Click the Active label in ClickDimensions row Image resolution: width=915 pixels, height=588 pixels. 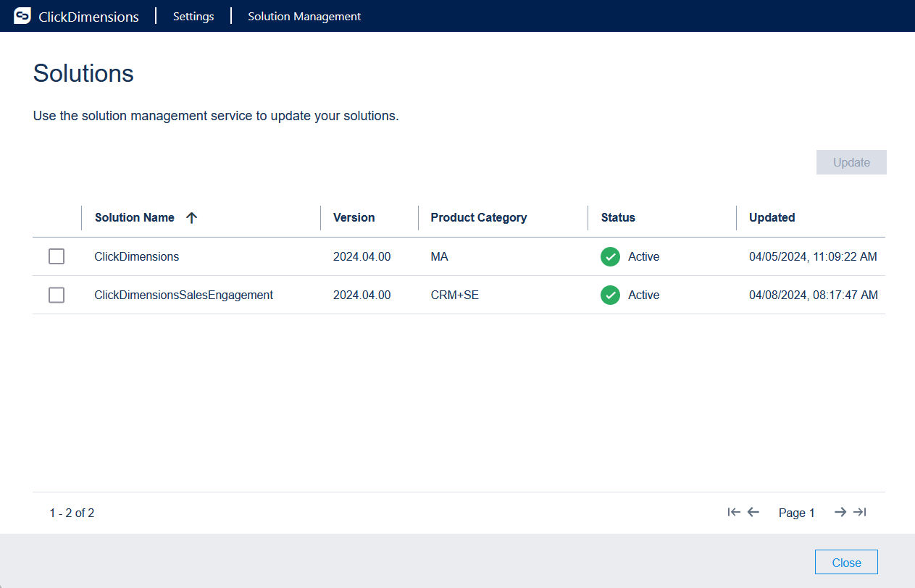click(x=644, y=256)
